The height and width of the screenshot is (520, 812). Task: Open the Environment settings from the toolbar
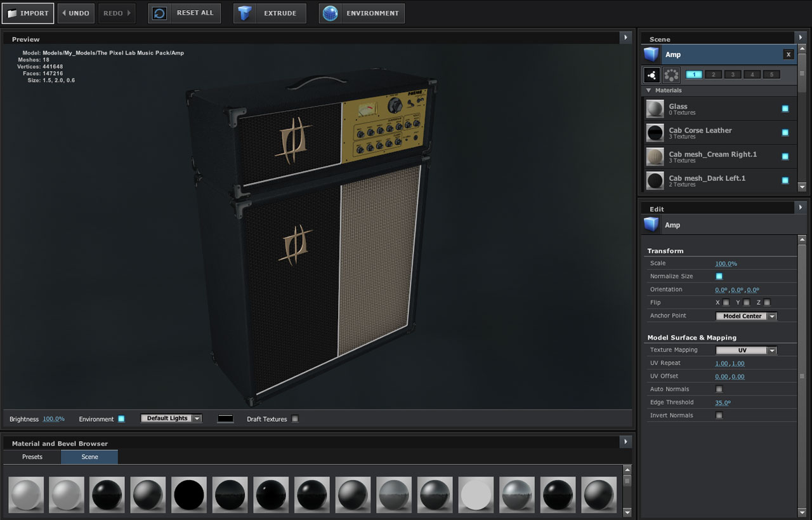point(330,13)
